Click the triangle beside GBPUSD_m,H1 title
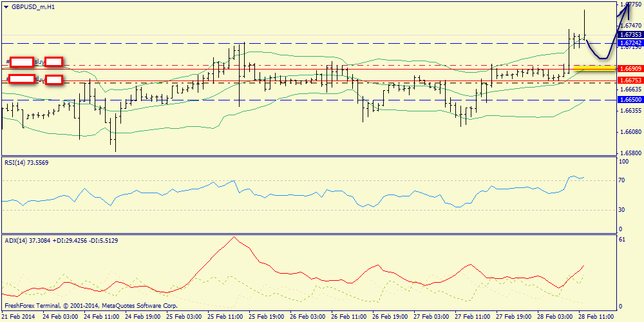Viewport: 644px width, 322px height. [x=6, y=6]
